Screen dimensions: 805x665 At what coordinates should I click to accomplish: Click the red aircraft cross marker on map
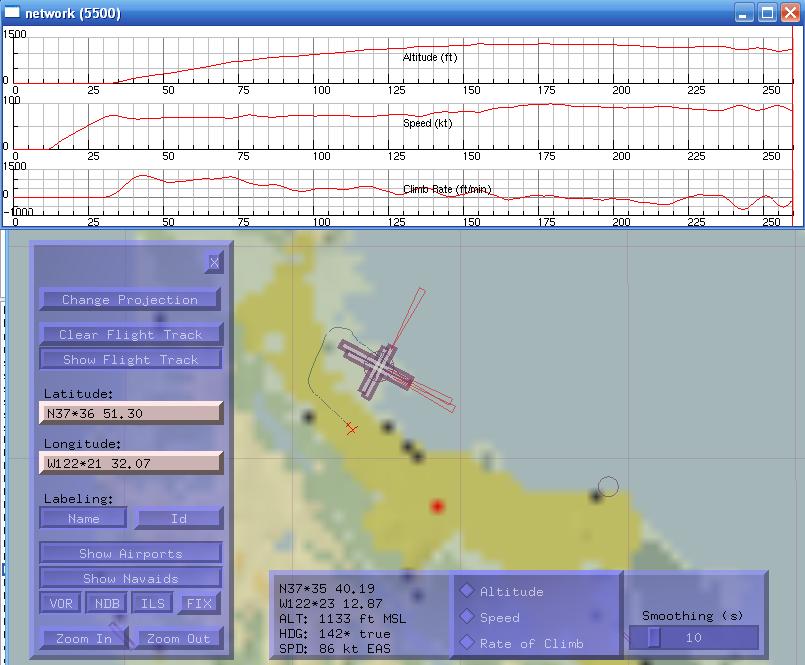coord(351,428)
